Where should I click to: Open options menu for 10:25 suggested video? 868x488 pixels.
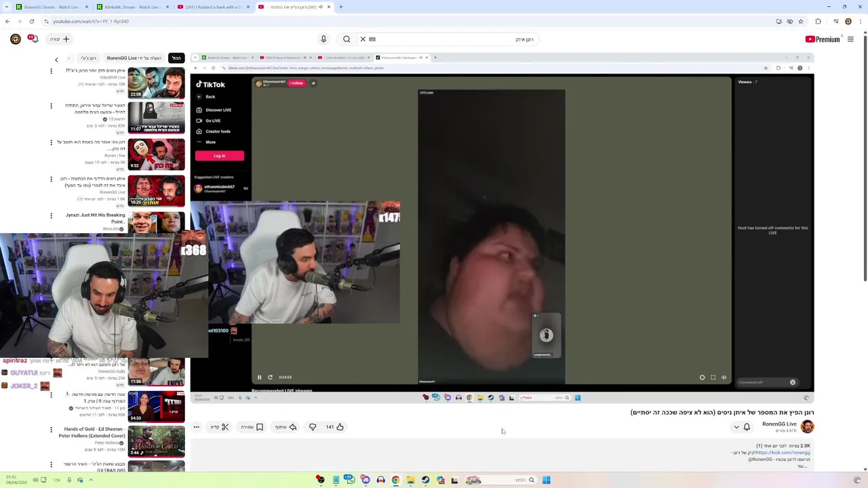[51, 179]
